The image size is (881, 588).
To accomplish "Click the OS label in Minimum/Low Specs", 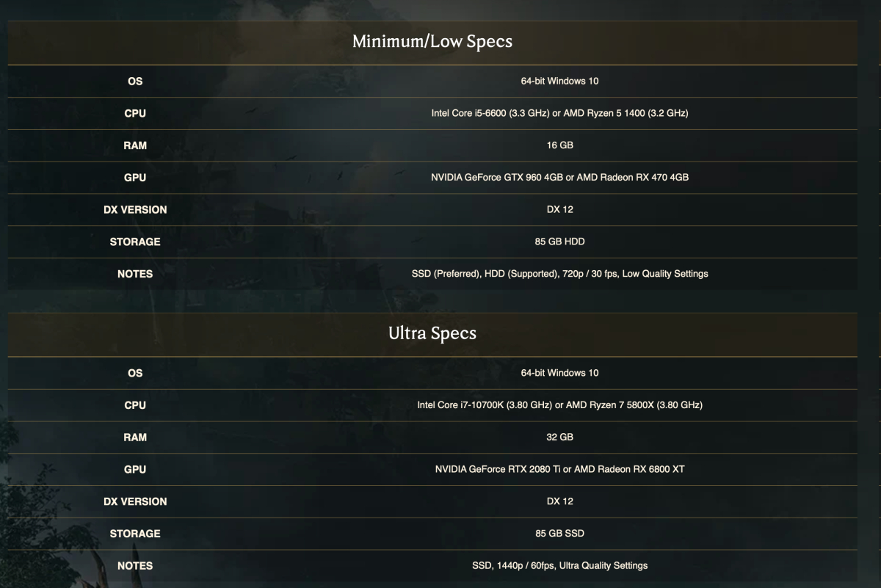I will 135,81.
